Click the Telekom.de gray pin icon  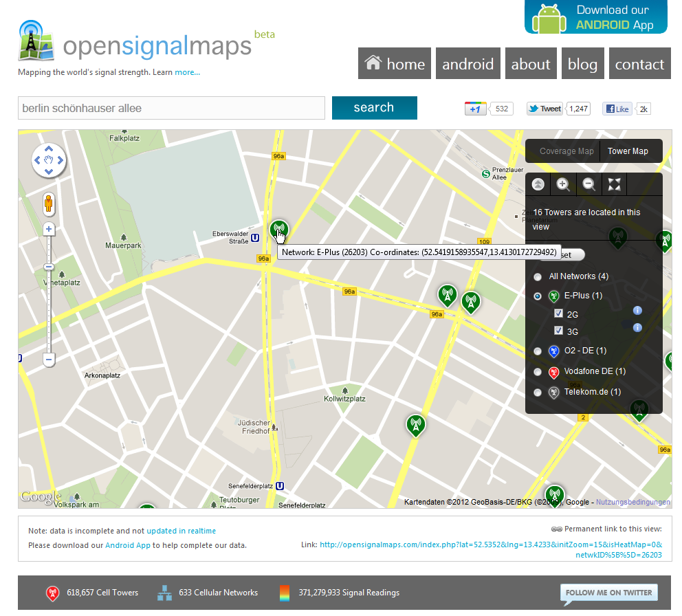[x=553, y=392]
